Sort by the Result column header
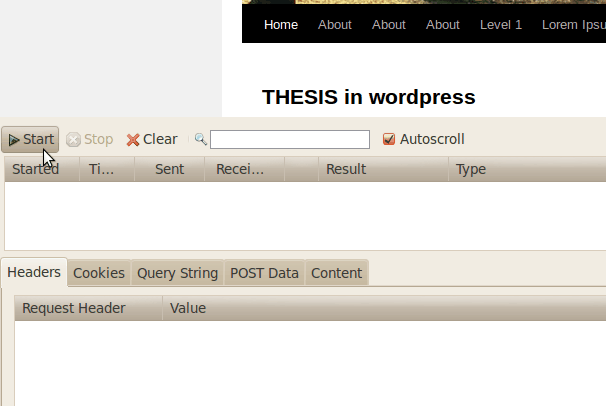 (x=383, y=169)
